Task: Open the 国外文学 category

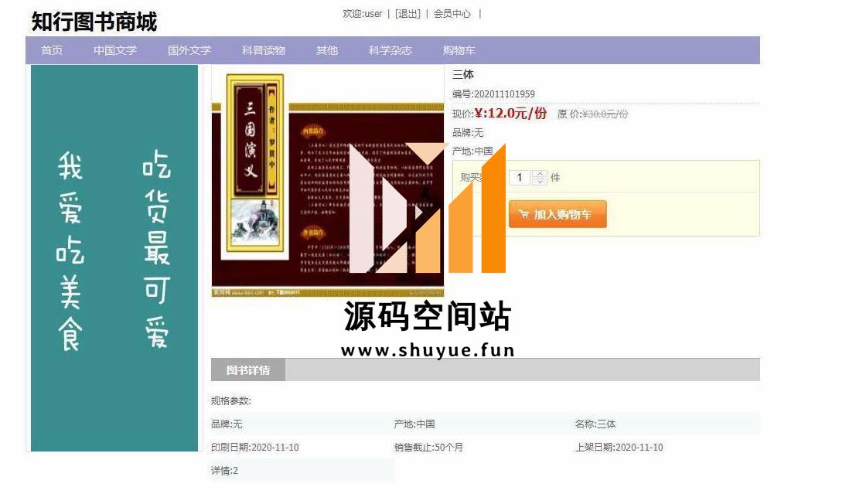Action: click(189, 50)
